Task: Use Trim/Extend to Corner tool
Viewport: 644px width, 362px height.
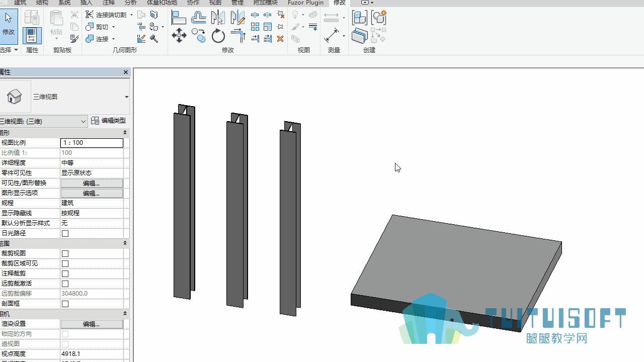Action: (237, 36)
